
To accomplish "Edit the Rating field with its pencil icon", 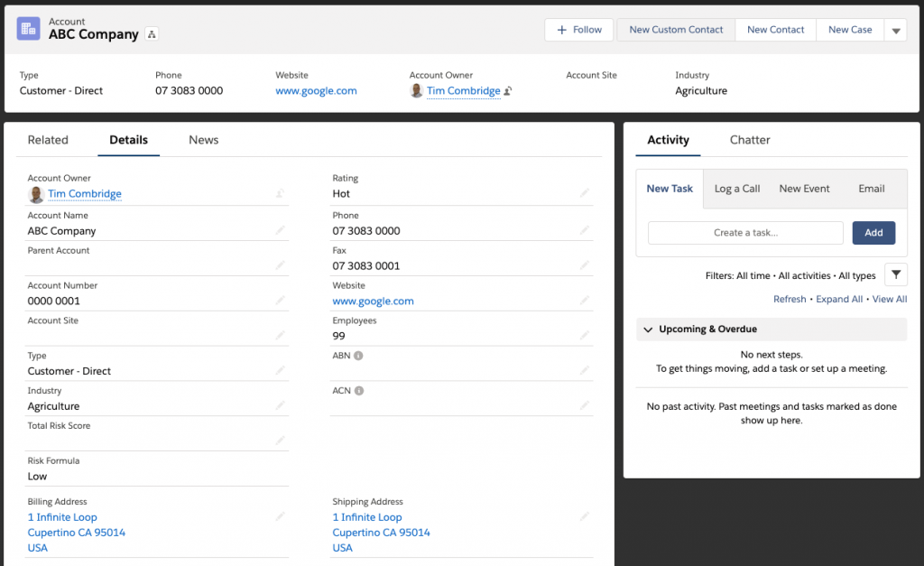I will [585, 190].
